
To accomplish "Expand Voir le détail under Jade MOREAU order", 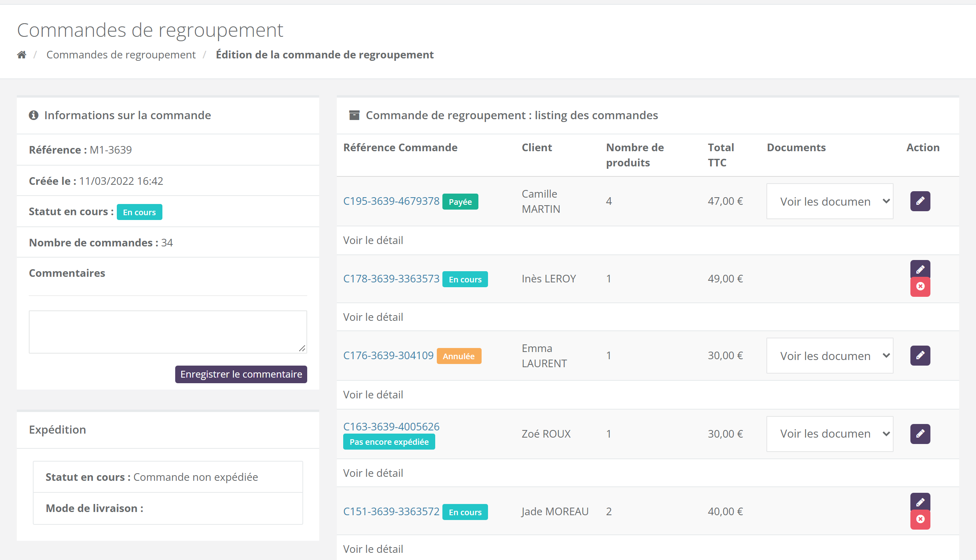I will [x=373, y=549].
